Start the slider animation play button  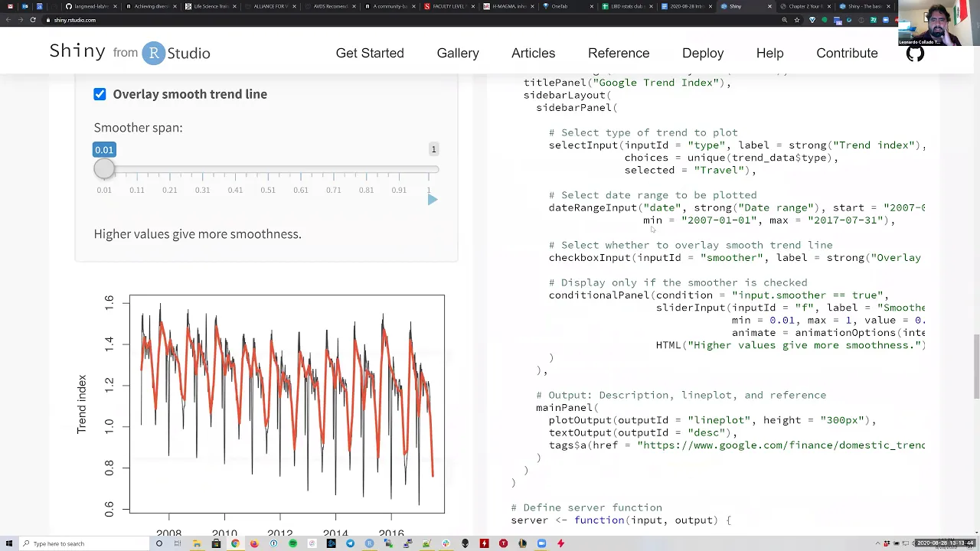[x=433, y=200]
